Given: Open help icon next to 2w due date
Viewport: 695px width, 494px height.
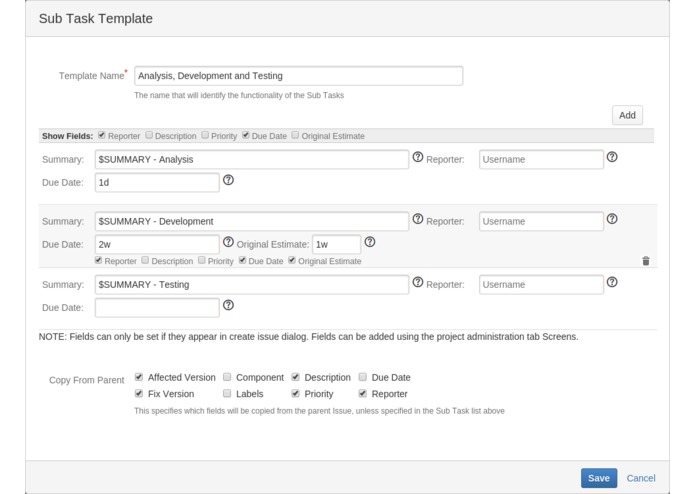Looking at the screenshot, I should [228, 242].
